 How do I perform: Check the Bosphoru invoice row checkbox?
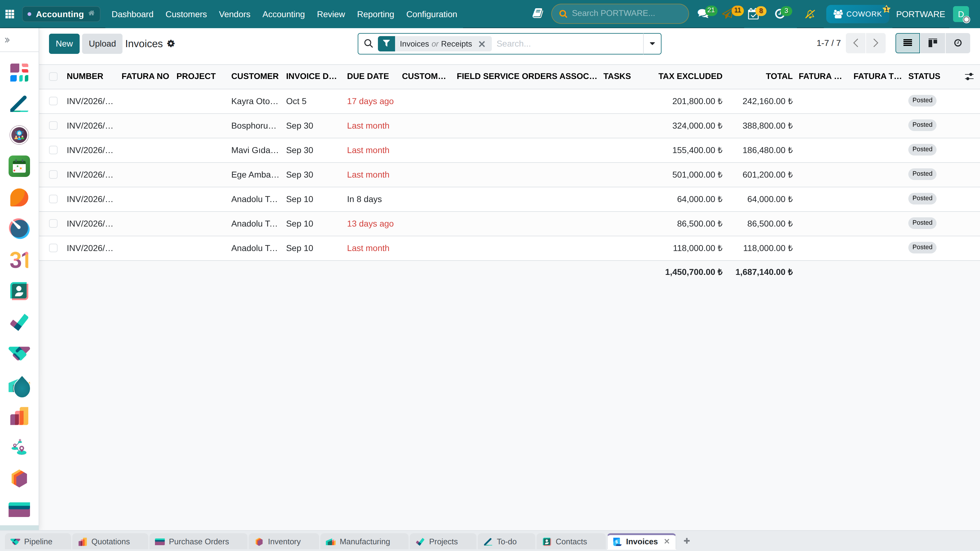point(53,126)
